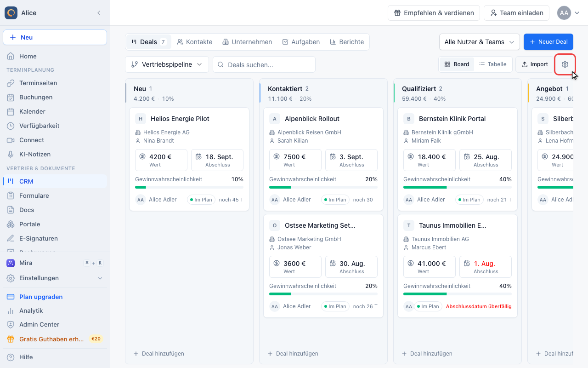Image resolution: width=588 pixels, height=368 pixels.
Task: Click 3. Sept. Abschluss date
Action: (351, 160)
